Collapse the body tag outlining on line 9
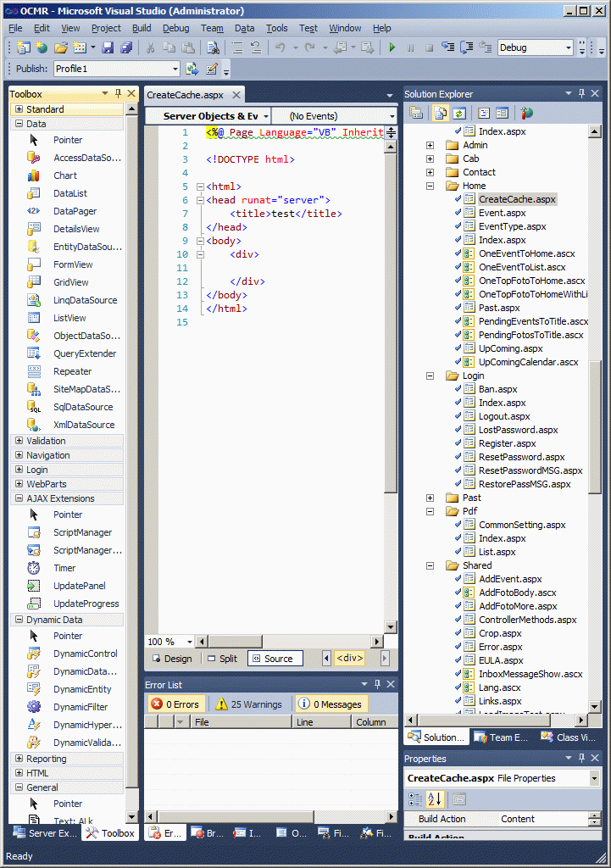The width and height of the screenshot is (611, 868). pyautogui.click(x=200, y=241)
